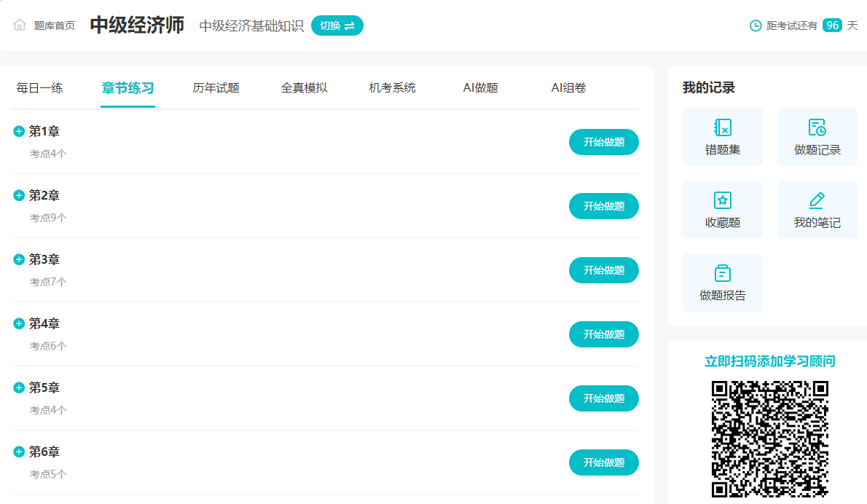Image resolution: width=867 pixels, height=504 pixels.
Task: Select the AI组卷 tab
Action: click(568, 88)
